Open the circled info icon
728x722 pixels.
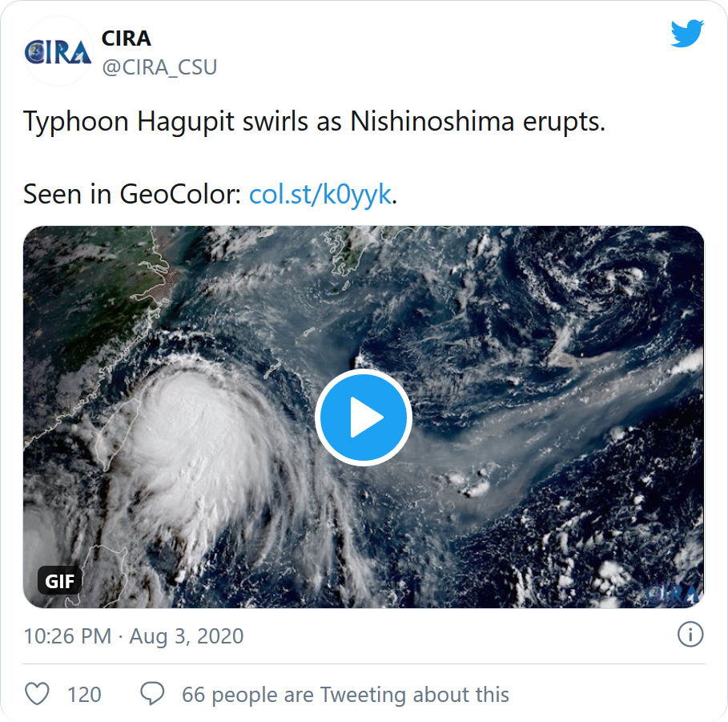click(690, 635)
